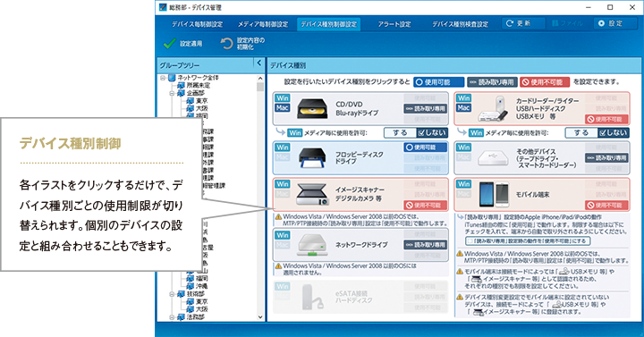Choose する under the card reader card

pos(581,132)
